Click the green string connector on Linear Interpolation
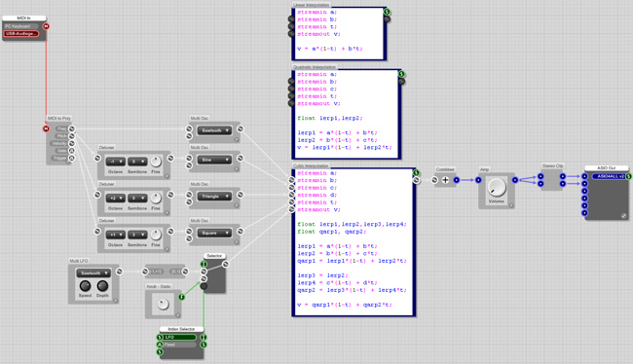The height and width of the screenshot is (364, 633). (387, 12)
